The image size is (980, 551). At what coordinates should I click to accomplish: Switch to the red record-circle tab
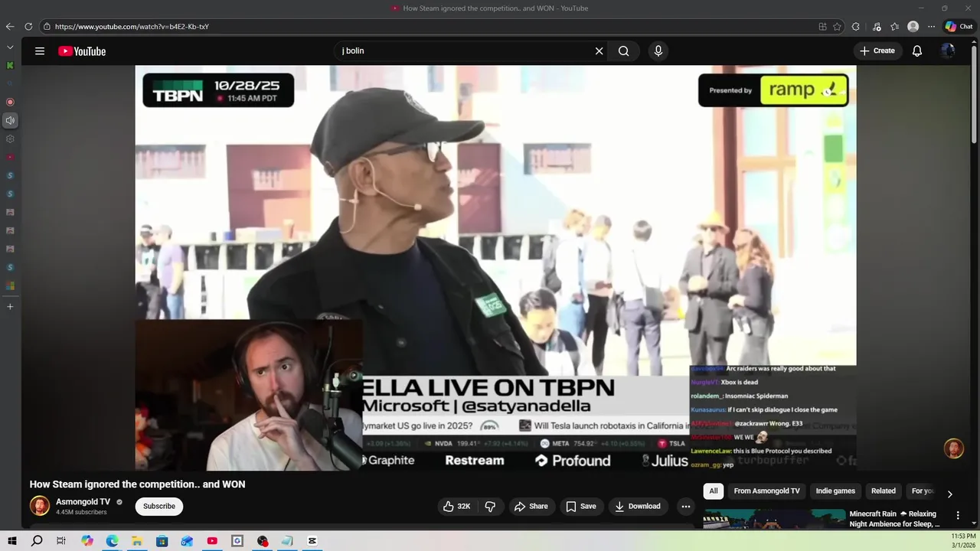coord(10,102)
